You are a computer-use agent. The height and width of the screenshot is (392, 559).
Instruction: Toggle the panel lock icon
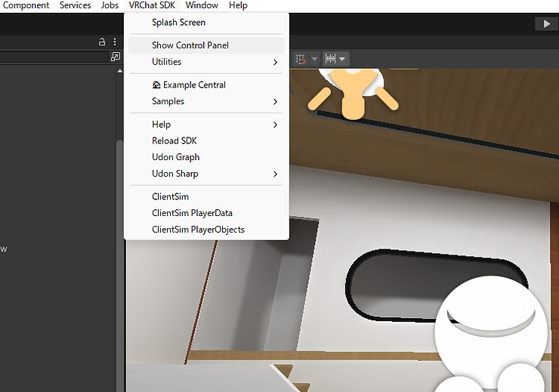[x=102, y=42]
